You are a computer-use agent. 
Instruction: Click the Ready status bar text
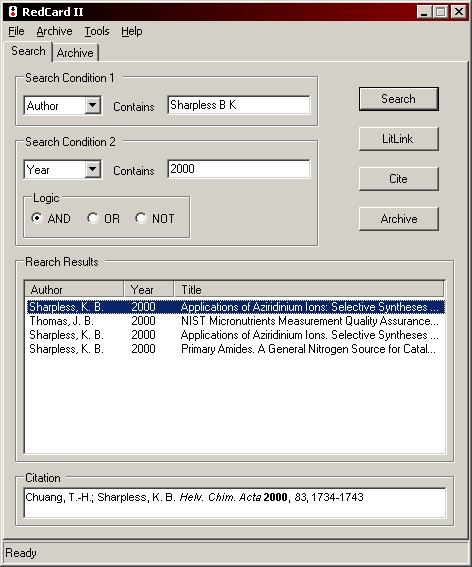pos(21,553)
